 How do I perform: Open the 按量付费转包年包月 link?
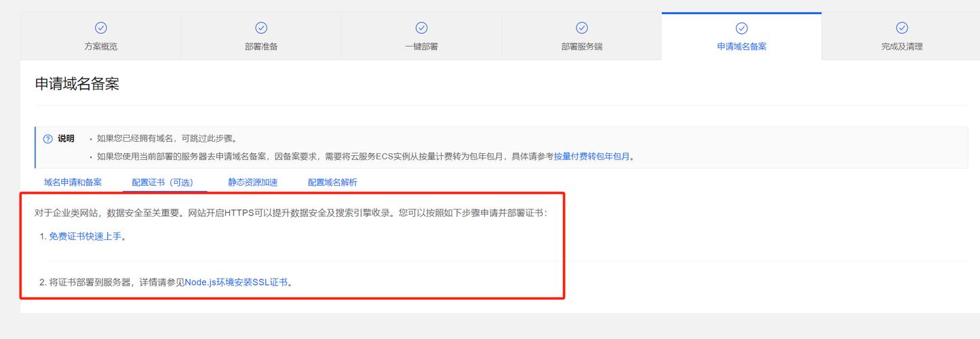592,157
